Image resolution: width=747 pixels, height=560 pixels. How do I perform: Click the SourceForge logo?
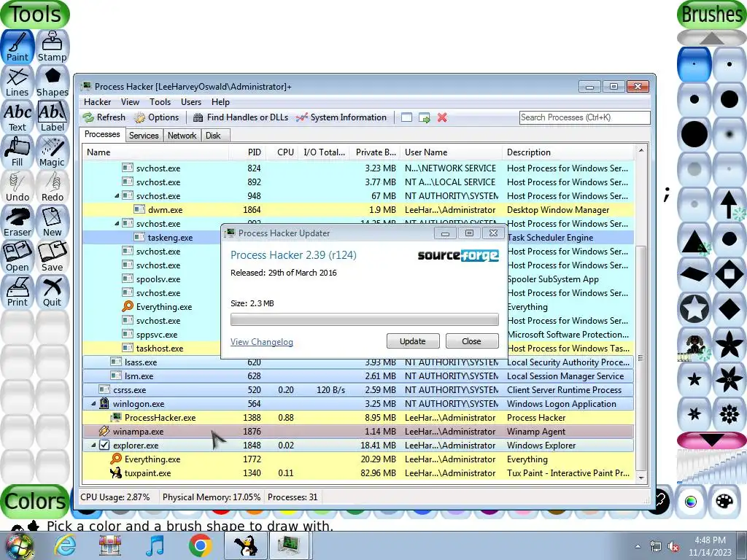coord(458,255)
